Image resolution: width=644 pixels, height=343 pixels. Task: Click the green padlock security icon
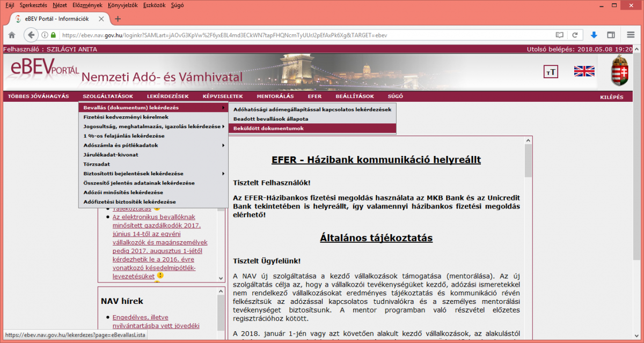point(53,35)
